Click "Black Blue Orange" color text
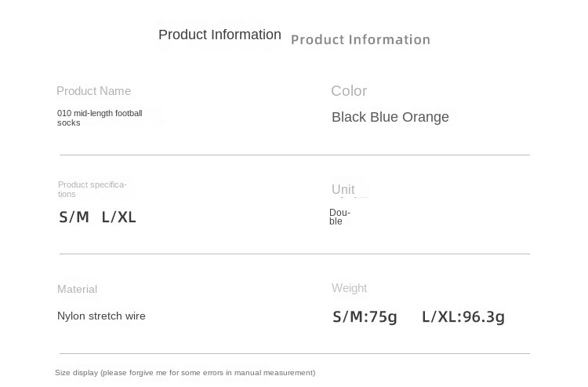 [390, 117]
